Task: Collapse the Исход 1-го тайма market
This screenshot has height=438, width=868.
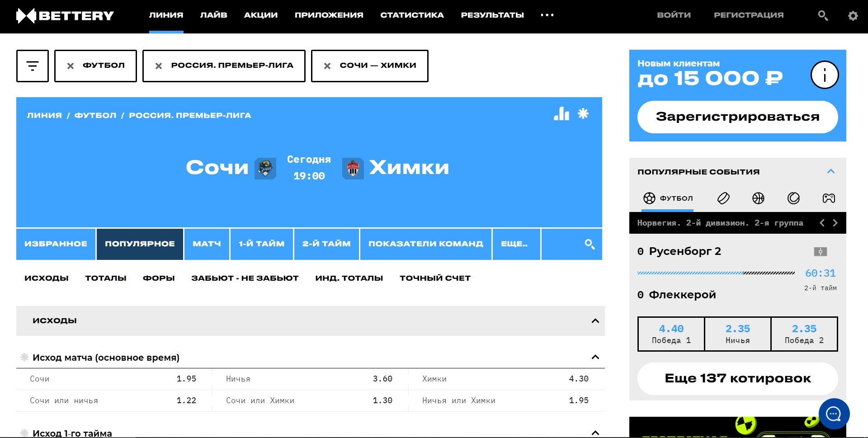Action: pos(595,433)
